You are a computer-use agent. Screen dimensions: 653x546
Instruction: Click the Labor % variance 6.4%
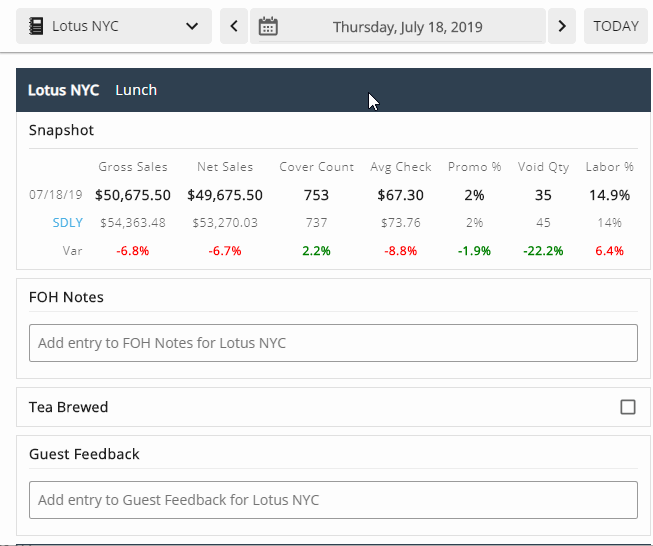click(x=609, y=251)
